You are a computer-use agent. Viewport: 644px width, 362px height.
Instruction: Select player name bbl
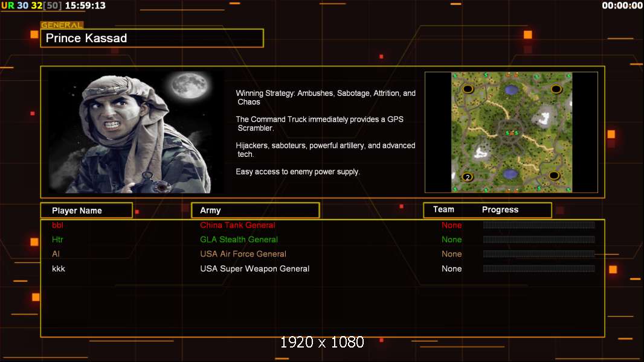(x=57, y=225)
